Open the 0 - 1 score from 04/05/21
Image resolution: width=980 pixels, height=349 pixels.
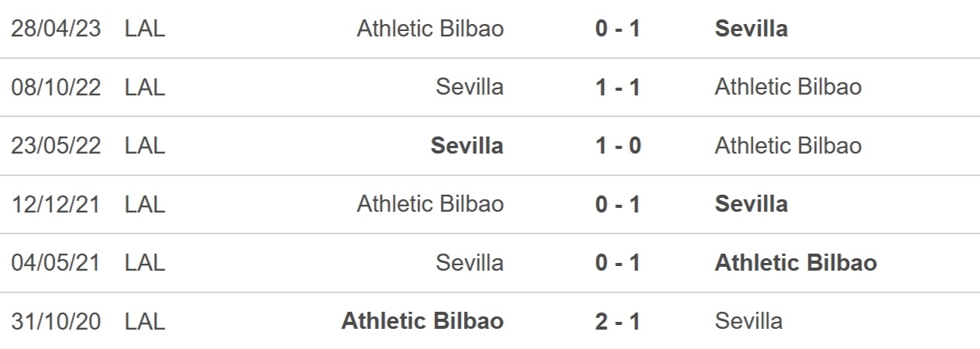tap(618, 263)
